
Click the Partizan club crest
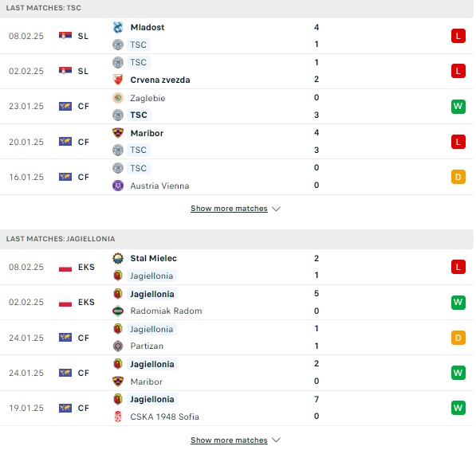click(x=118, y=346)
